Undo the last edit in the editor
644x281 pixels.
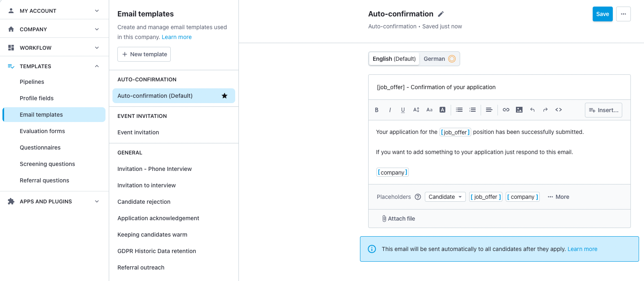[x=532, y=110]
